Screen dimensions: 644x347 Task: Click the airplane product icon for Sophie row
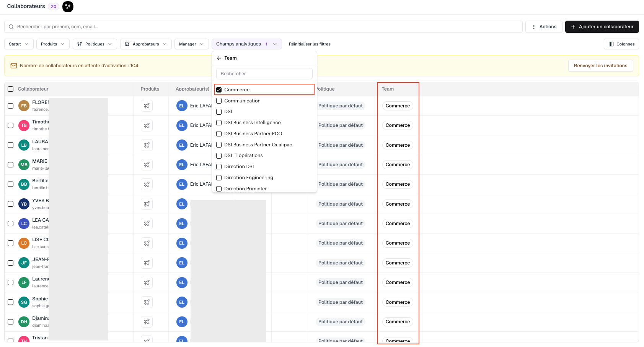[147, 302]
